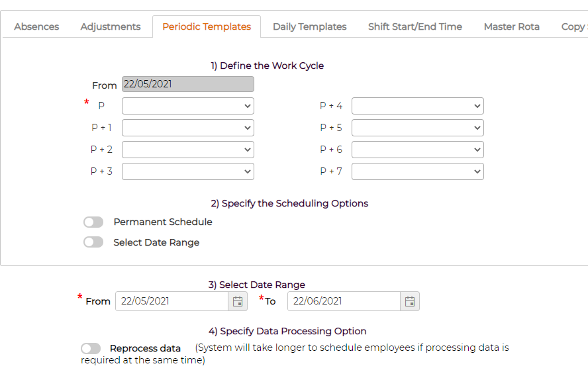
Task: Open the P + 6 dropdown
Action: pos(418,150)
